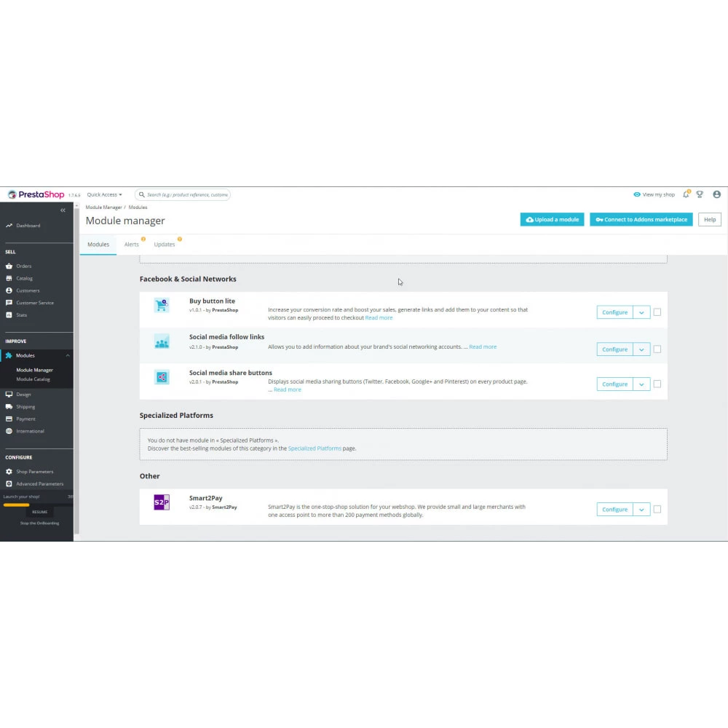Click the Social media follow links icon
This screenshot has width=728, height=728.
162,341
